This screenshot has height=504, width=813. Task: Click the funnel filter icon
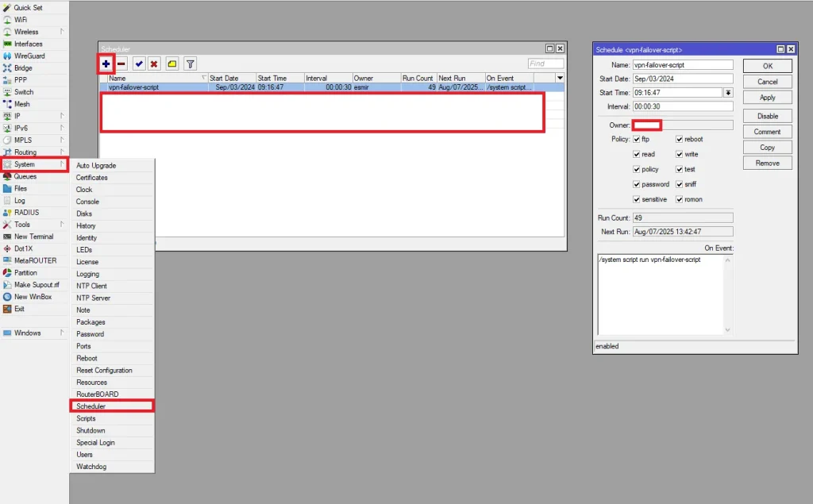pyautogui.click(x=191, y=63)
